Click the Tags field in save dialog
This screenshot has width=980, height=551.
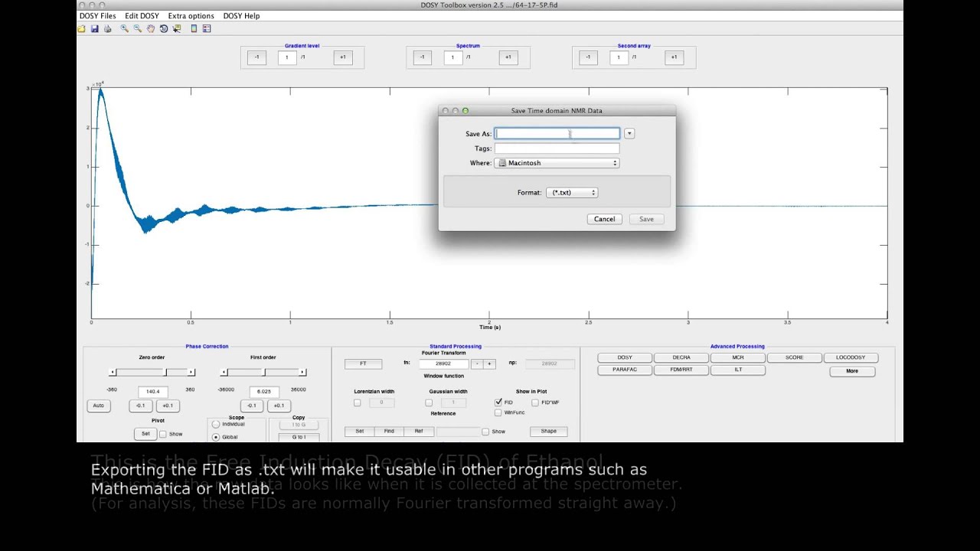tap(557, 148)
